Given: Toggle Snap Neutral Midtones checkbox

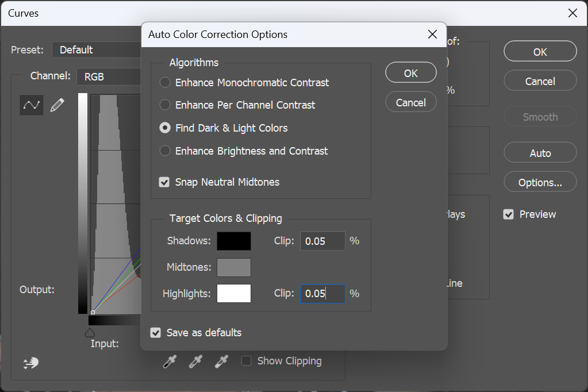Looking at the screenshot, I should [165, 182].
